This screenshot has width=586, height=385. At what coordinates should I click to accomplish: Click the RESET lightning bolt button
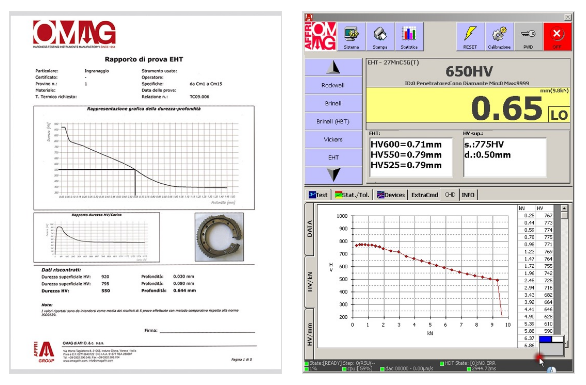click(470, 37)
